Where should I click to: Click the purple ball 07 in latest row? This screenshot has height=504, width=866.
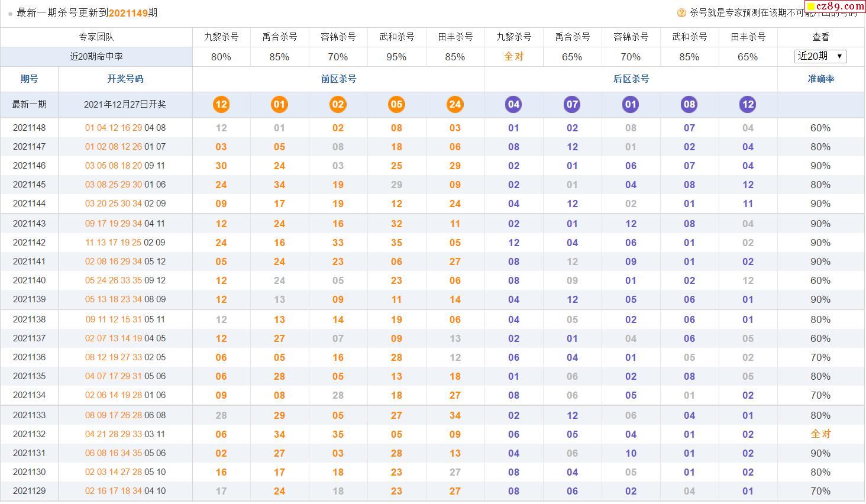[x=572, y=105]
